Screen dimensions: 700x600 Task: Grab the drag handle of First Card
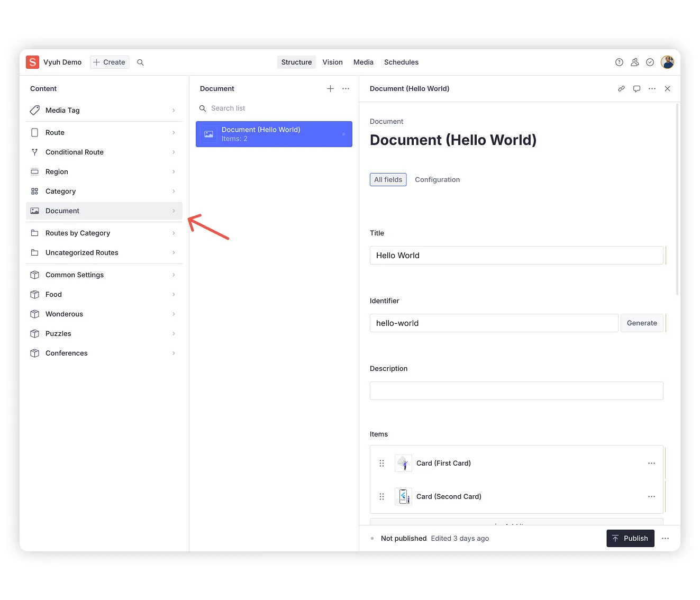(x=381, y=463)
